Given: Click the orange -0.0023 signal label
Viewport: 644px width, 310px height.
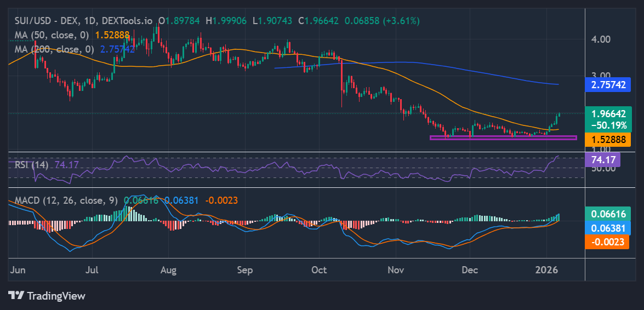Looking at the screenshot, I should click(608, 242).
